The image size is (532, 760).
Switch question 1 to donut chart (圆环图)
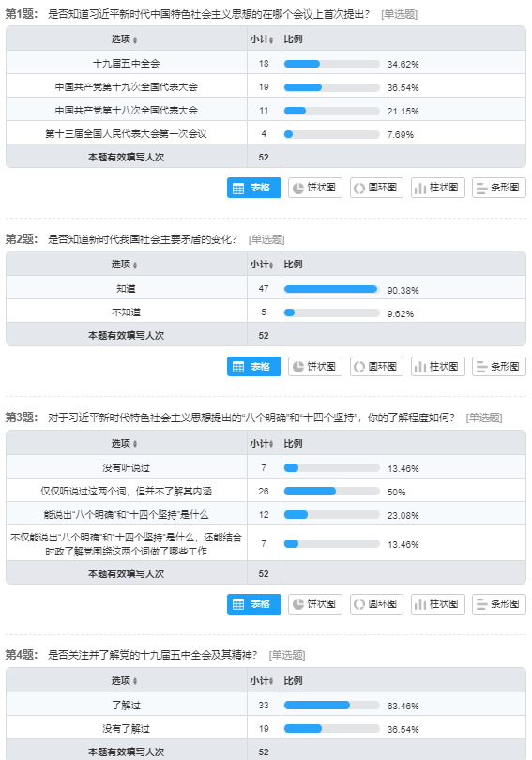click(376, 188)
